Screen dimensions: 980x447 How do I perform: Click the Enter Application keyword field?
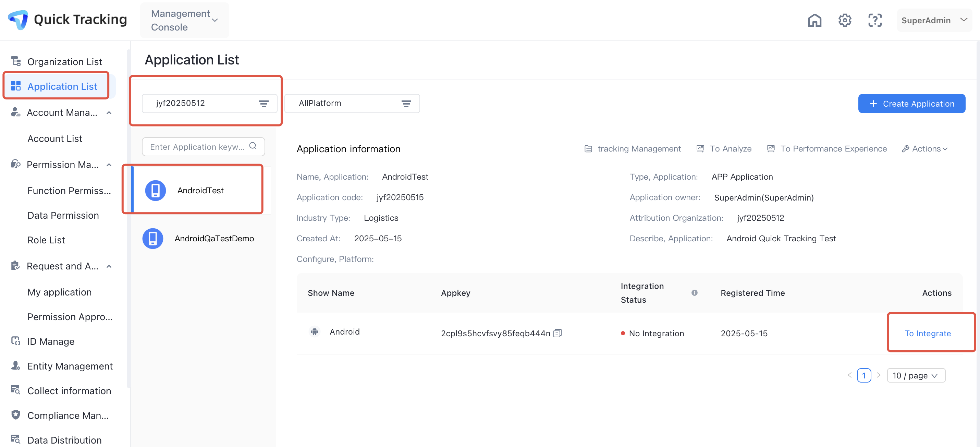click(x=197, y=146)
